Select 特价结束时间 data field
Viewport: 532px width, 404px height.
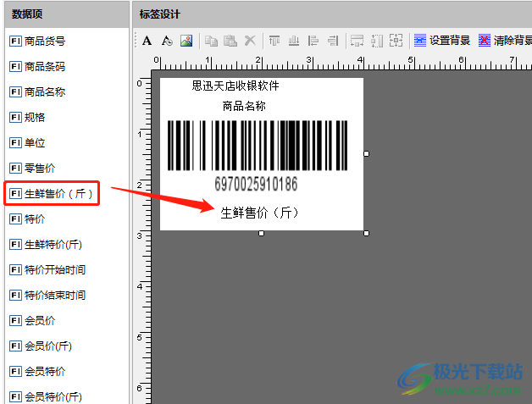tap(47, 296)
